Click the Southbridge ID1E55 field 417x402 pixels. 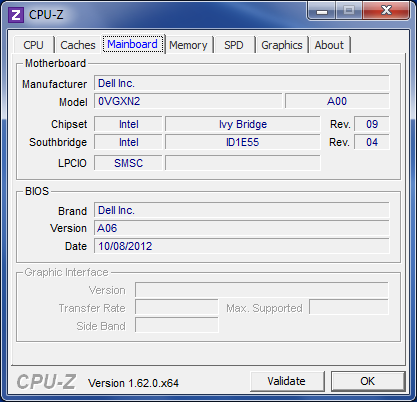(243, 142)
